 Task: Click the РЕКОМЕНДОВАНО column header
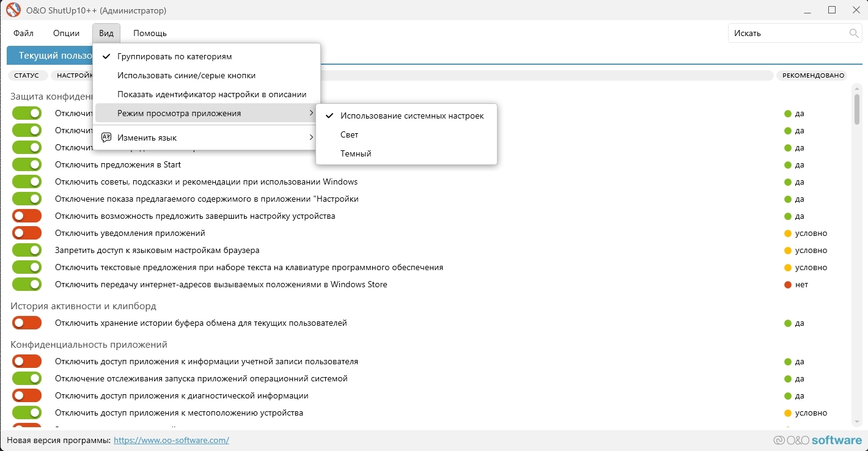click(x=813, y=75)
